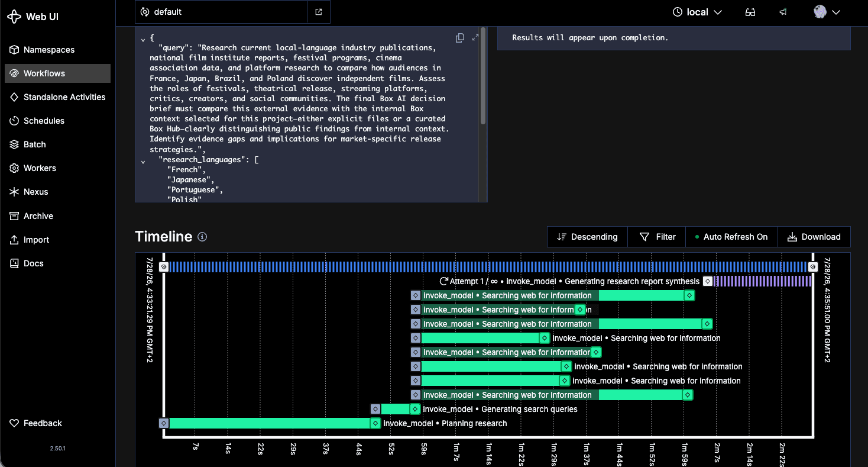Open the default namespace selector
This screenshot has width=868, height=467.
coord(221,12)
